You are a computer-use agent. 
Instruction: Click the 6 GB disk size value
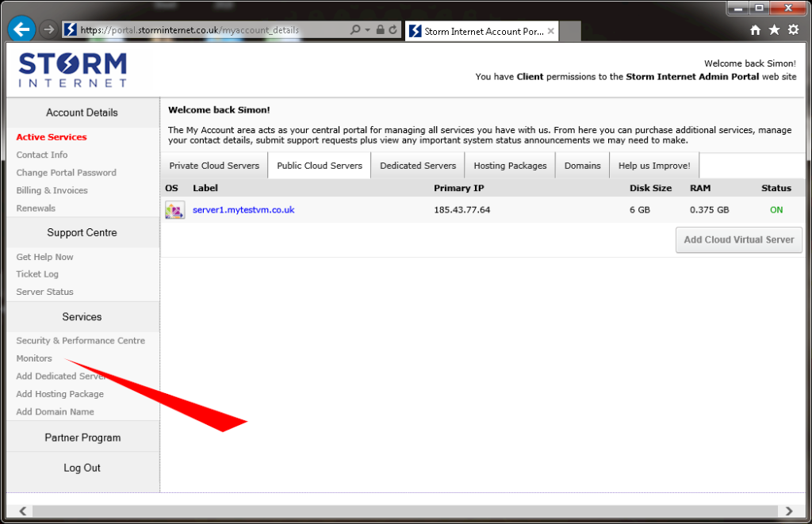click(x=640, y=210)
